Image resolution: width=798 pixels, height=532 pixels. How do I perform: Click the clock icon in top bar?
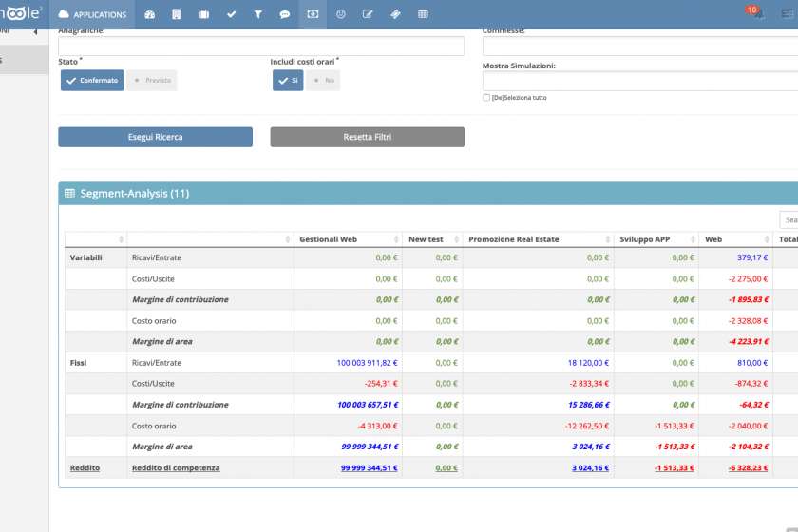coord(340,14)
